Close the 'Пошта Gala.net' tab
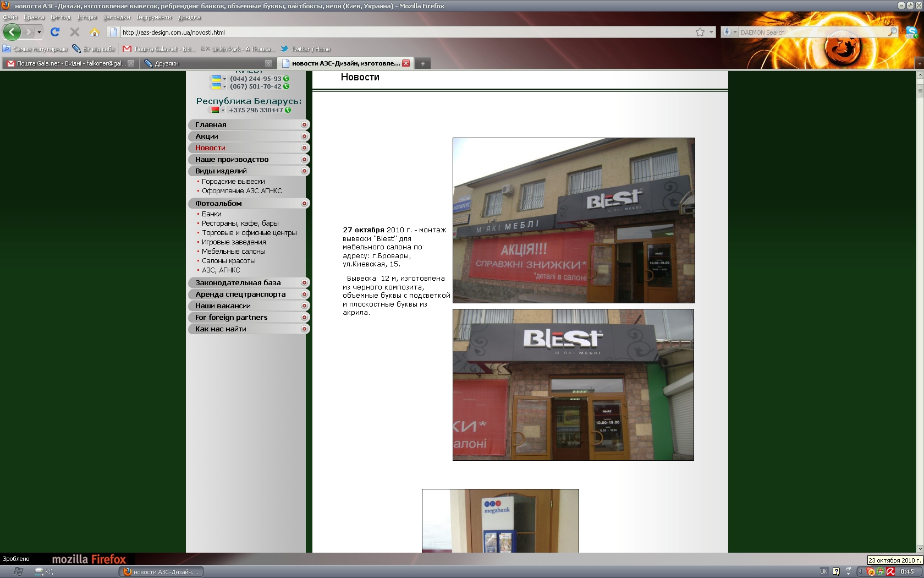This screenshot has height=578, width=924. pyautogui.click(x=131, y=63)
